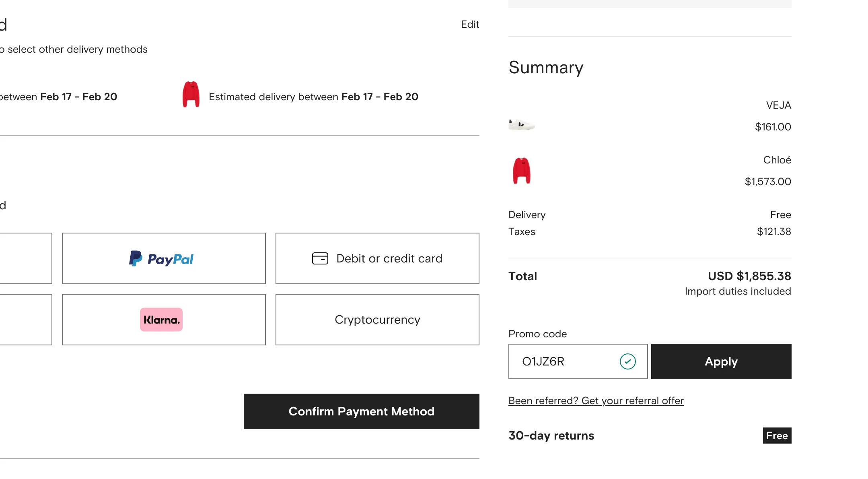Click the 30-day returns label
Screen dimensions: 868x479
[551, 436]
